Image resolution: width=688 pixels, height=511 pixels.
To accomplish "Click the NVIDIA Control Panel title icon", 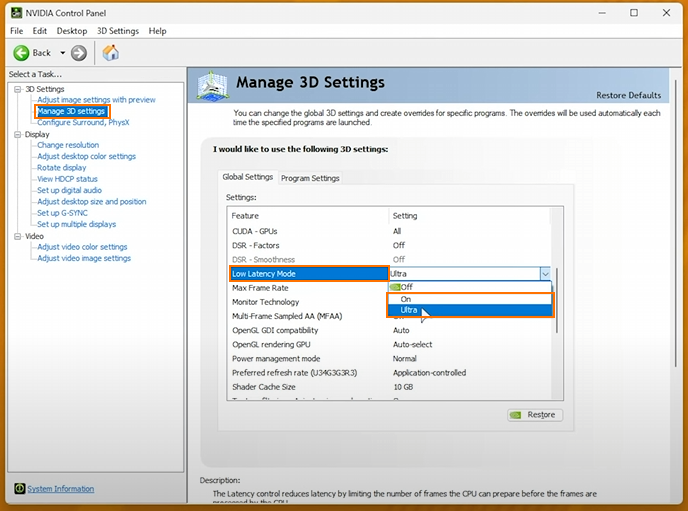I will click(16, 13).
